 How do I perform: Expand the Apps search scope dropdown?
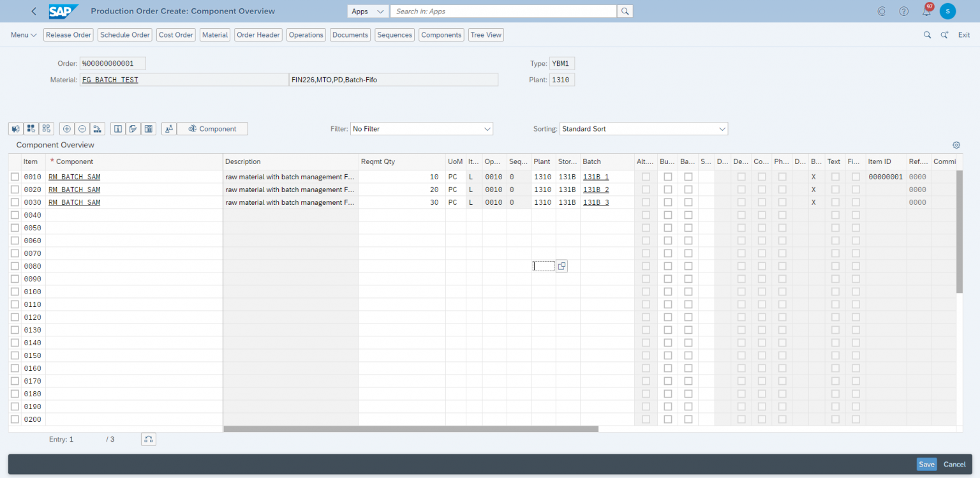[367, 11]
